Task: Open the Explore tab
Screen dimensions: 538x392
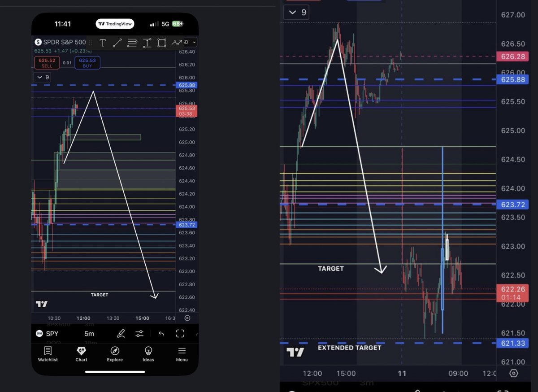Action: click(115, 354)
